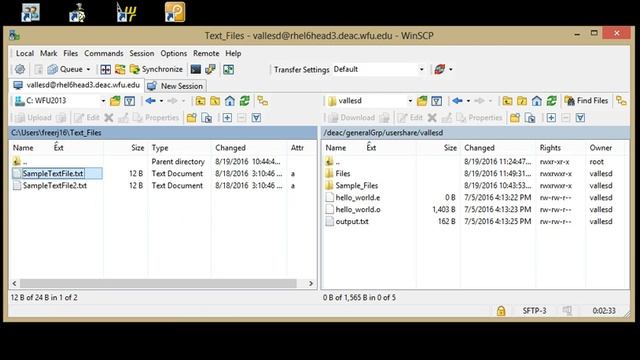
Task: Select output.txt in remote panel
Action: click(352, 222)
